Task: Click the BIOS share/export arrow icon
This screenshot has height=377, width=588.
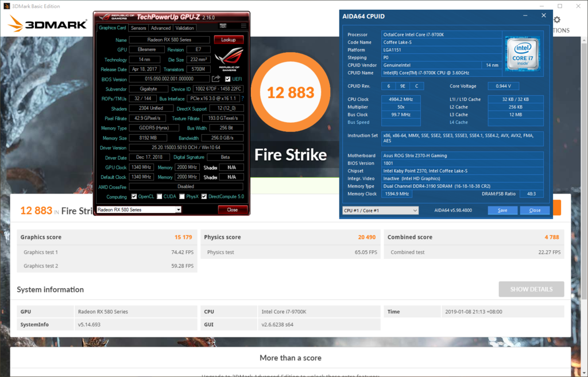Action: (x=216, y=79)
